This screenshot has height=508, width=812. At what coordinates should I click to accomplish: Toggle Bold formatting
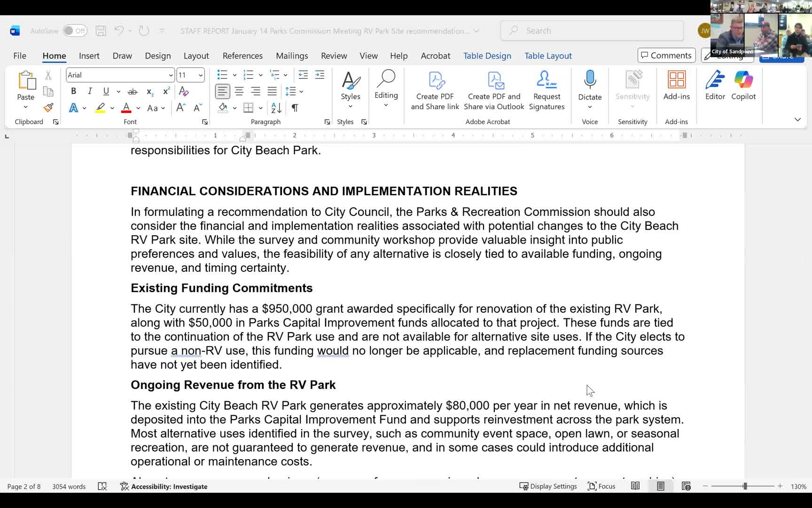[x=73, y=91]
